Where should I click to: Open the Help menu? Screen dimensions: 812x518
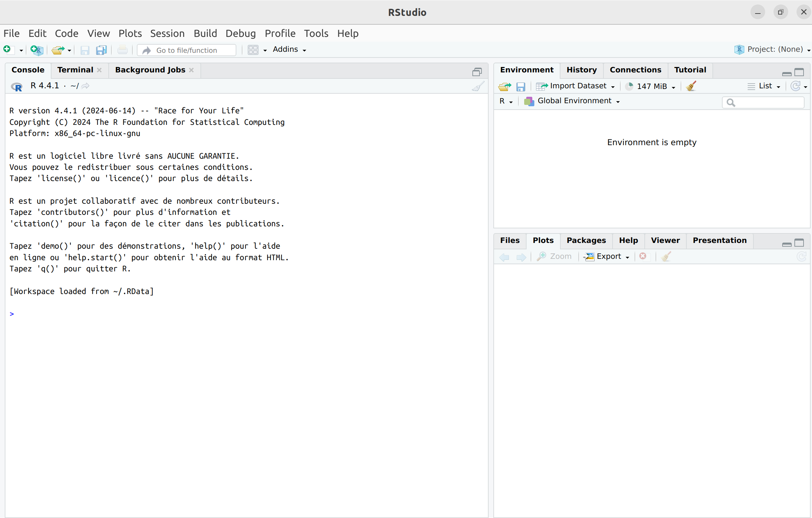[x=348, y=33]
